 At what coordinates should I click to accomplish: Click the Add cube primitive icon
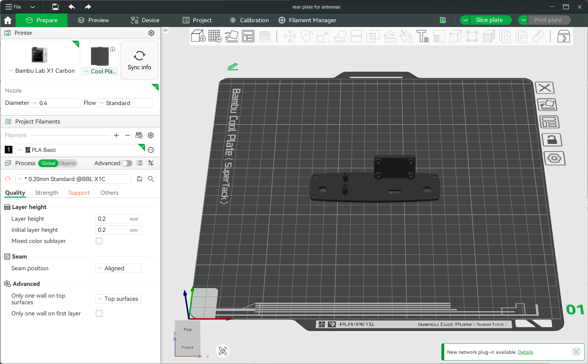[x=198, y=36]
